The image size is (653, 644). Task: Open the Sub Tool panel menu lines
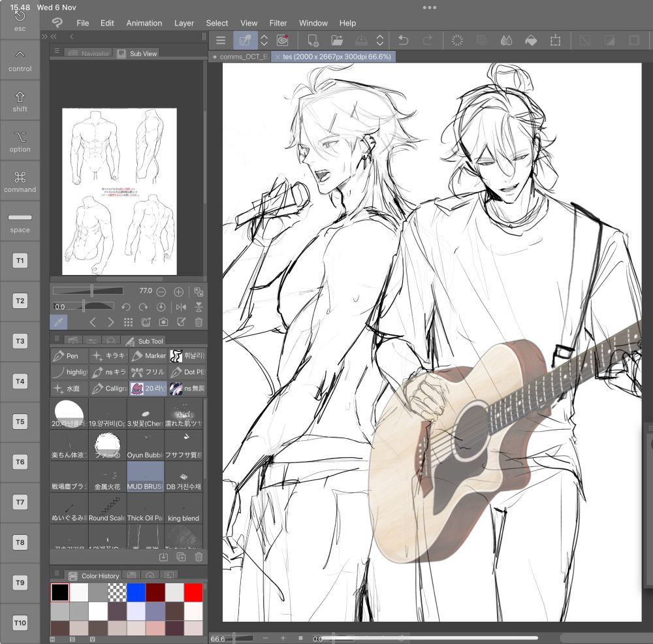point(57,338)
